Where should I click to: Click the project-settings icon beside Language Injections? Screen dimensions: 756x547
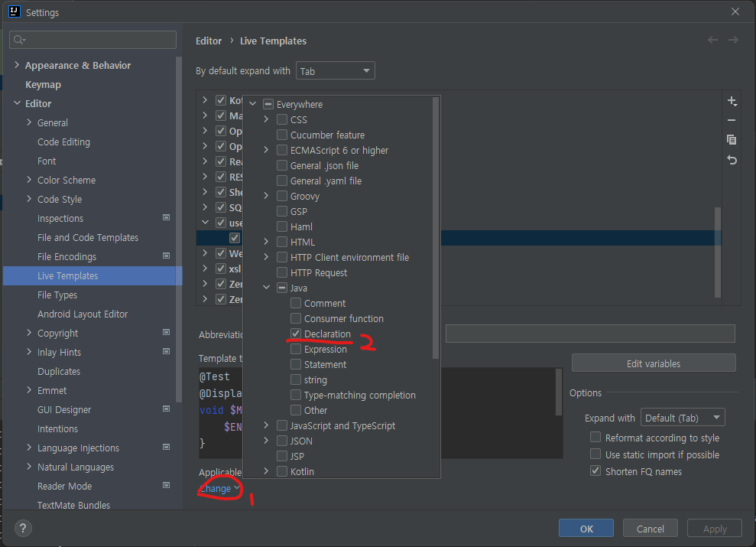click(167, 447)
